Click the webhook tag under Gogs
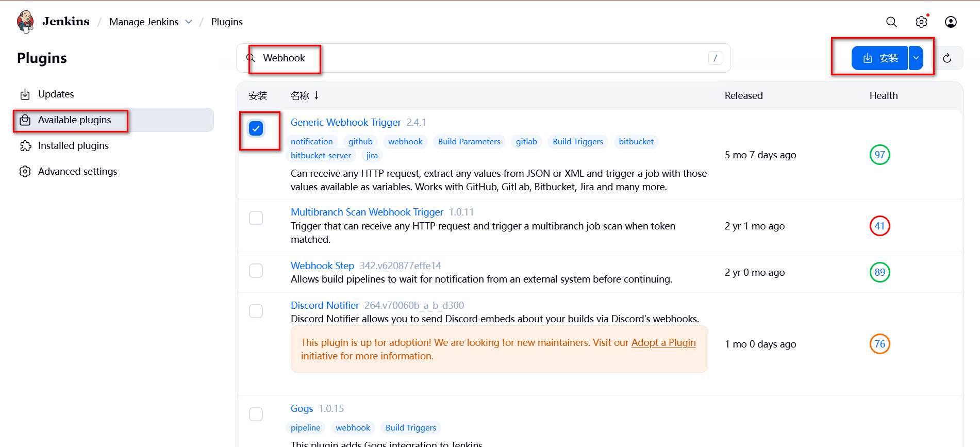 pos(353,427)
